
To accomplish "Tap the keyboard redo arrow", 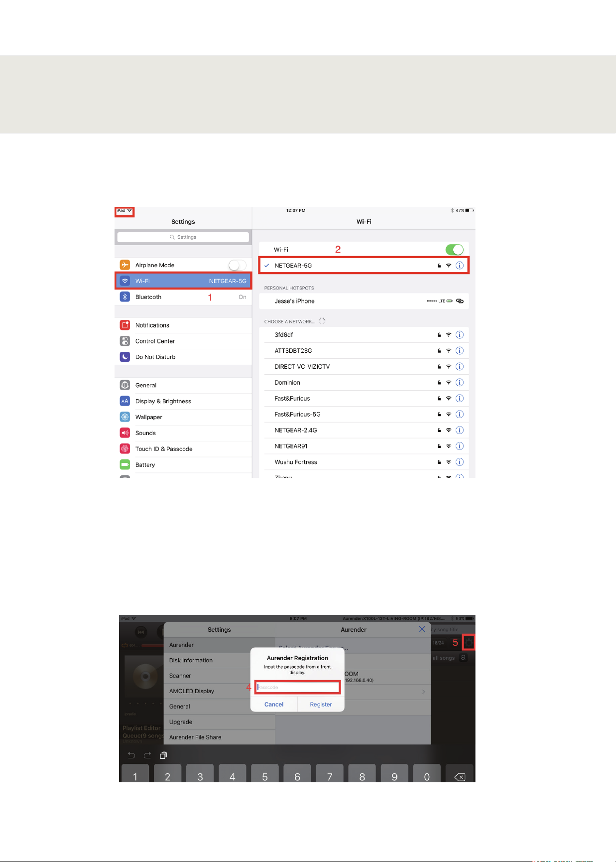I will click(x=147, y=755).
